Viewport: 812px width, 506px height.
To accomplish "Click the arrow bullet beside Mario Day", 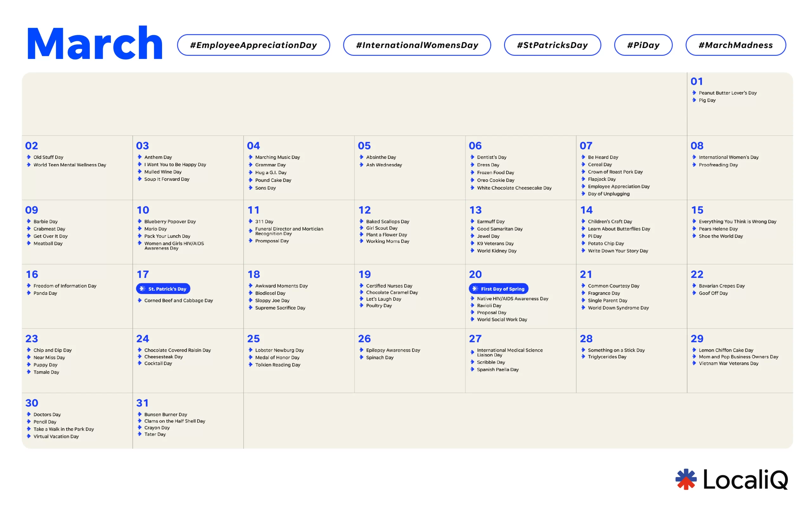I will [140, 228].
